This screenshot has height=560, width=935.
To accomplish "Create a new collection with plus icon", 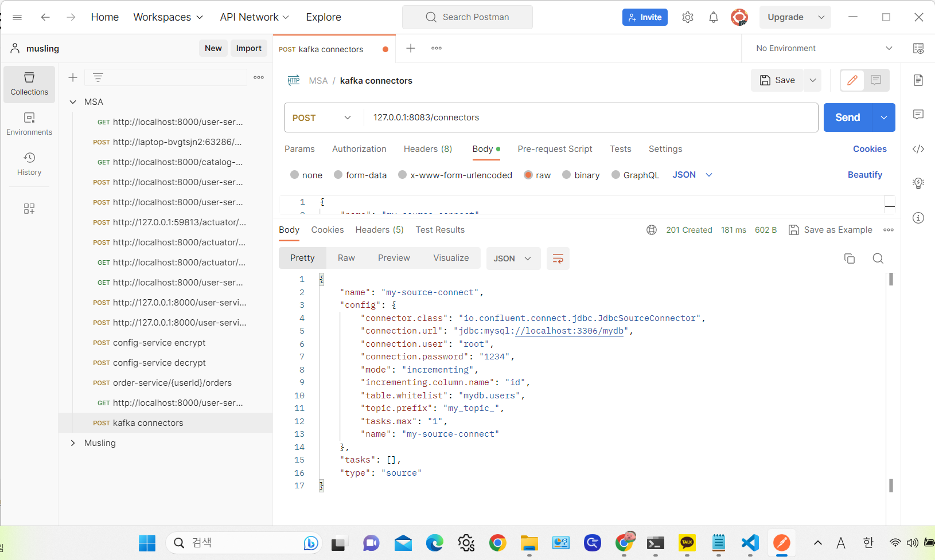I will tap(73, 77).
